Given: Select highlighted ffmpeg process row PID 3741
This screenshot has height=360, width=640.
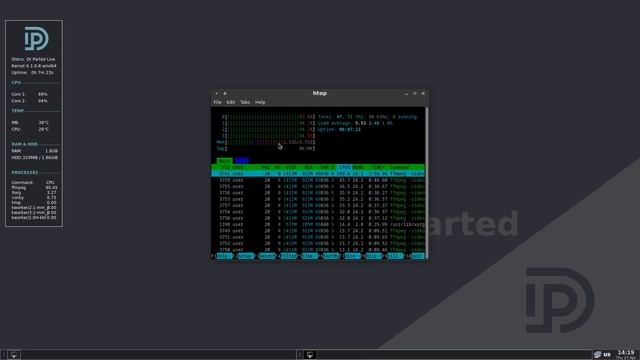Looking at the screenshot, I should tap(318, 174).
